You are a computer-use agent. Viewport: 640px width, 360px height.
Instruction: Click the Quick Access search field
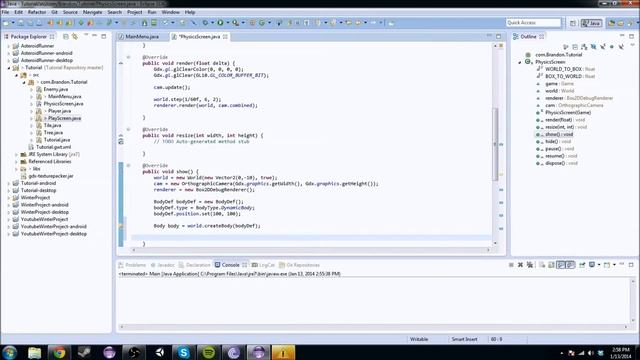(533, 23)
